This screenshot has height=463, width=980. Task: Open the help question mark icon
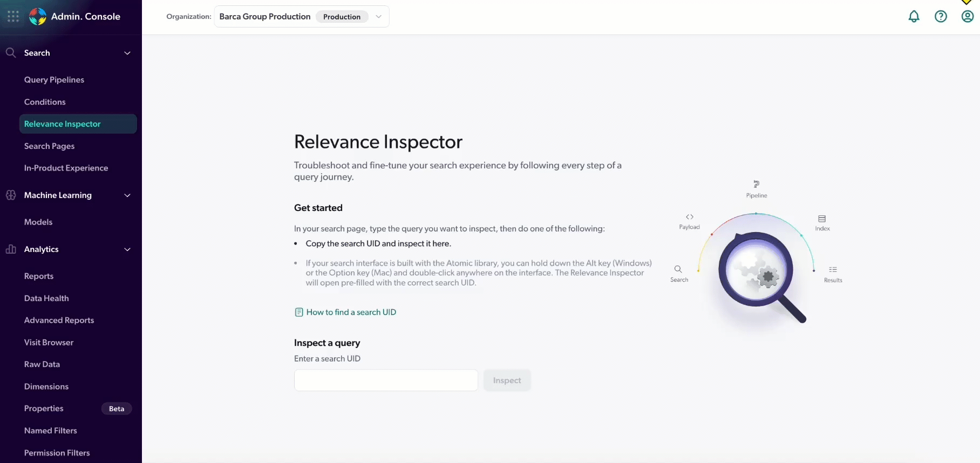(x=941, y=16)
